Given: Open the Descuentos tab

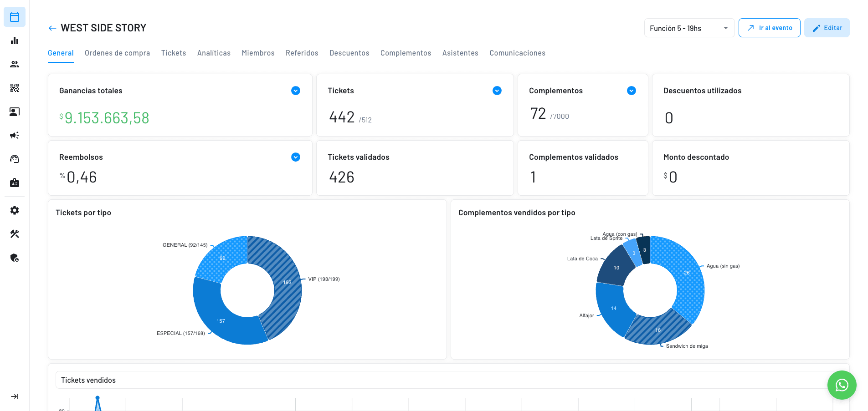Looking at the screenshot, I should point(349,53).
